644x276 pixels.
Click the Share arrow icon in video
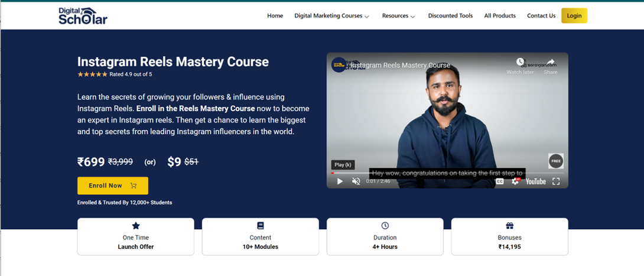(x=551, y=62)
